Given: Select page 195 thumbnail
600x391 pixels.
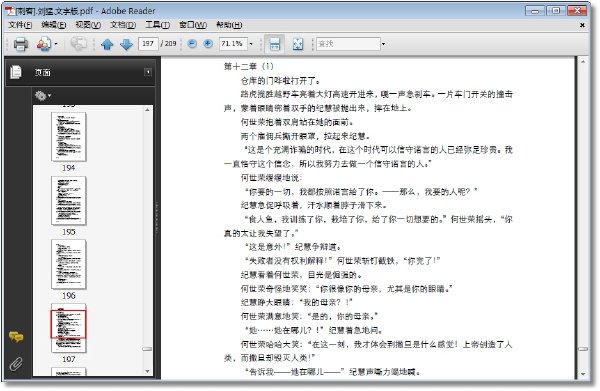Looking at the screenshot, I should (x=69, y=200).
